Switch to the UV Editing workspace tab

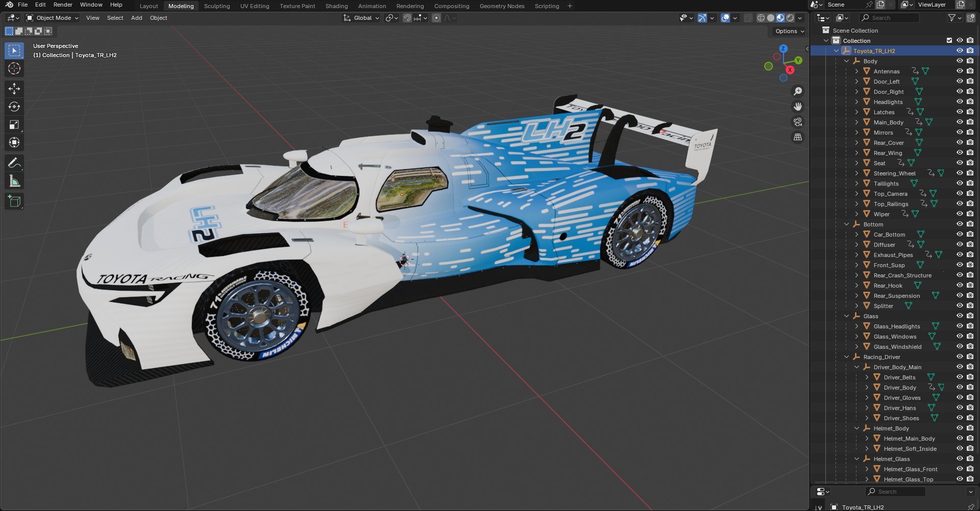tap(255, 6)
